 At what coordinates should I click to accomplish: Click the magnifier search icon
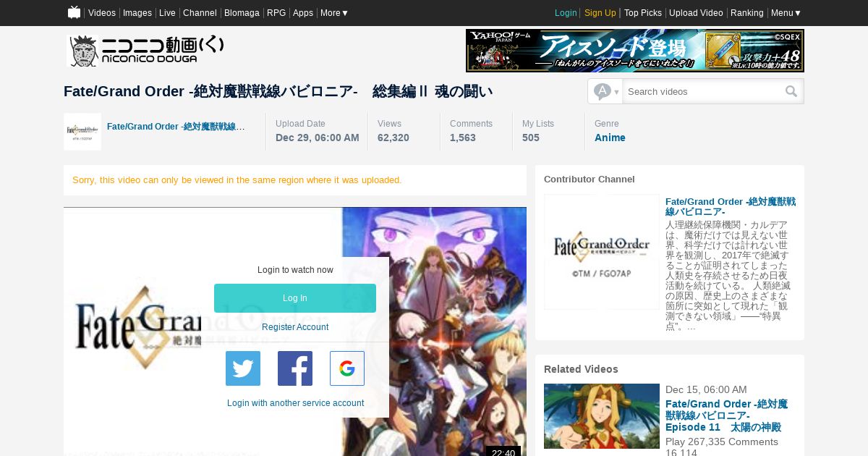[791, 91]
